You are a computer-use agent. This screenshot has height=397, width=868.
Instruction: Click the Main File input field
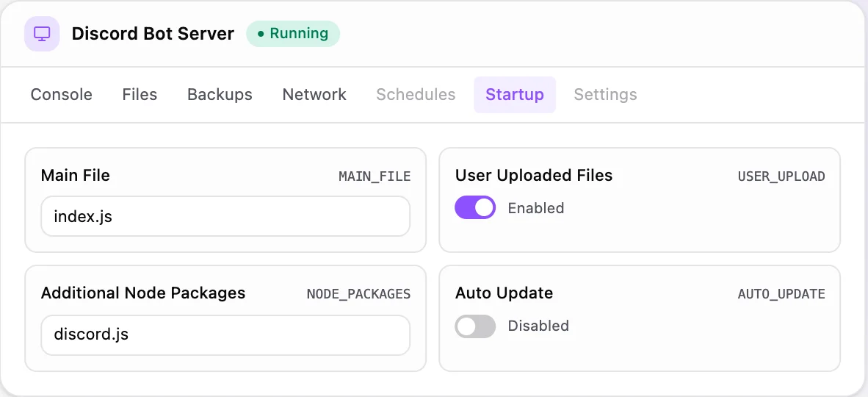coord(225,216)
